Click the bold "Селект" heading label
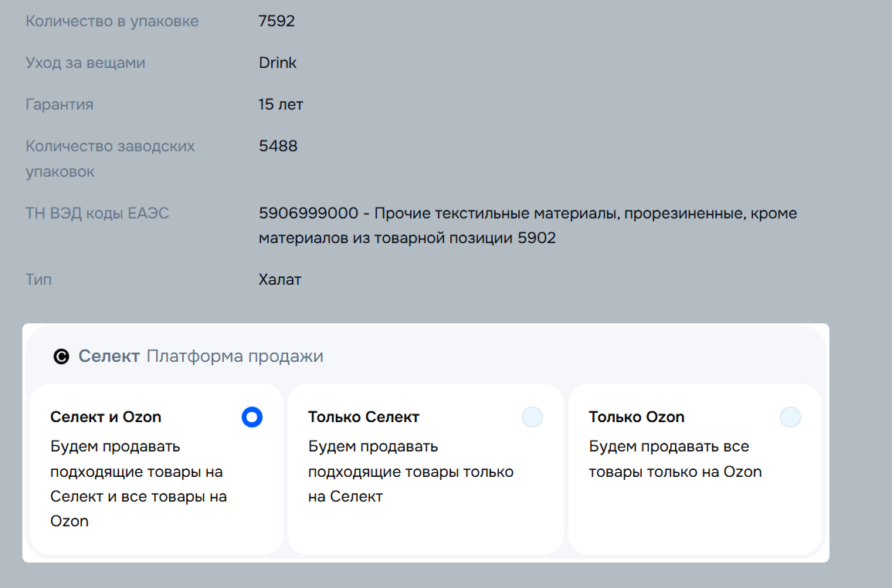Viewport: 892px width, 588px height. 109,357
